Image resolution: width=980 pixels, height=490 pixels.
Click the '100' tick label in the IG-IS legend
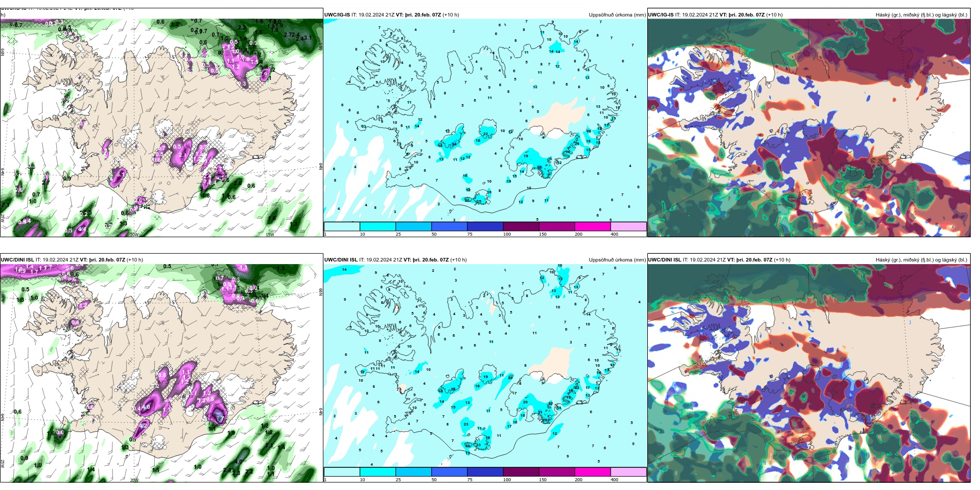coord(507,234)
